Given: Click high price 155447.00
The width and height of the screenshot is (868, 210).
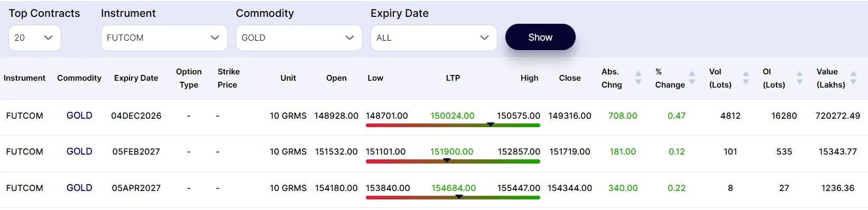Looking at the screenshot, I should point(519,188).
